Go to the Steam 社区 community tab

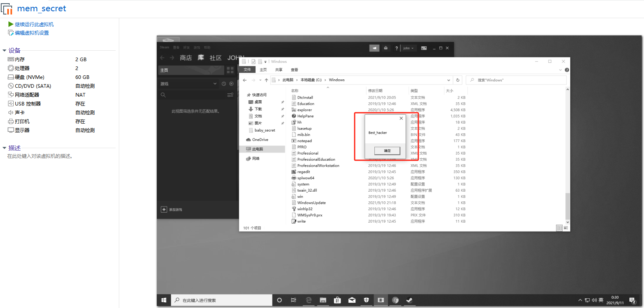(x=216, y=58)
